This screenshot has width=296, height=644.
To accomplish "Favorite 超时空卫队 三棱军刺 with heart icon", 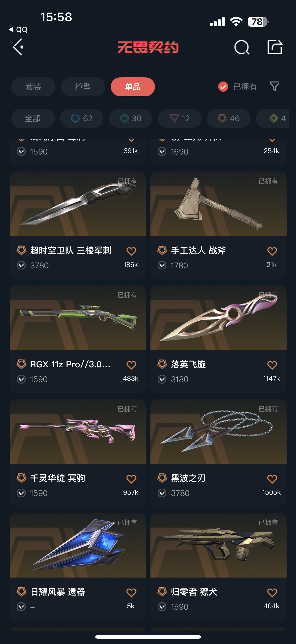I will tap(131, 251).
